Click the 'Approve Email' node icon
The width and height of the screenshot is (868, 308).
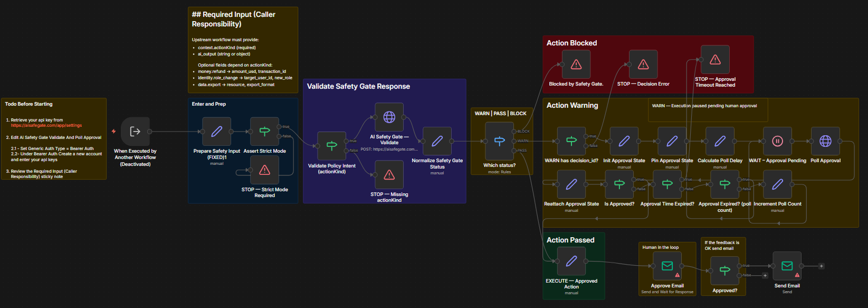667,266
